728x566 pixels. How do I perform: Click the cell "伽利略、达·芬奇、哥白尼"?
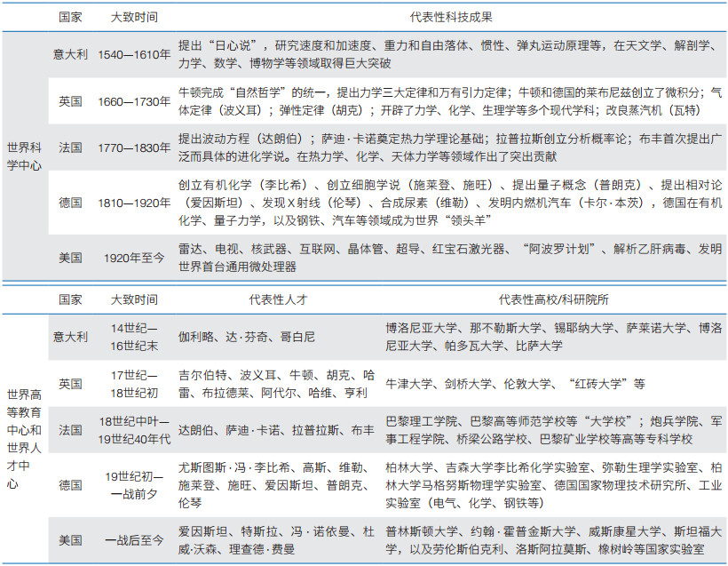pyautogui.click(x=247, y=337)
